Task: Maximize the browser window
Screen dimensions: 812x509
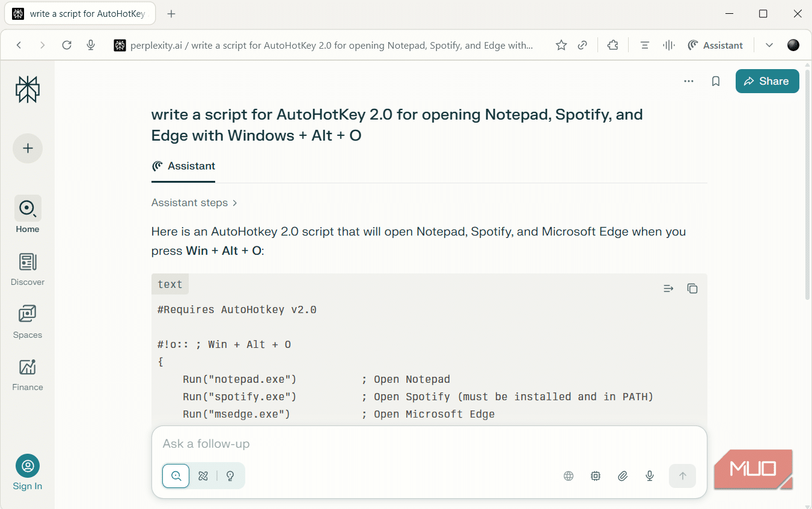Action: click(763, 14)
